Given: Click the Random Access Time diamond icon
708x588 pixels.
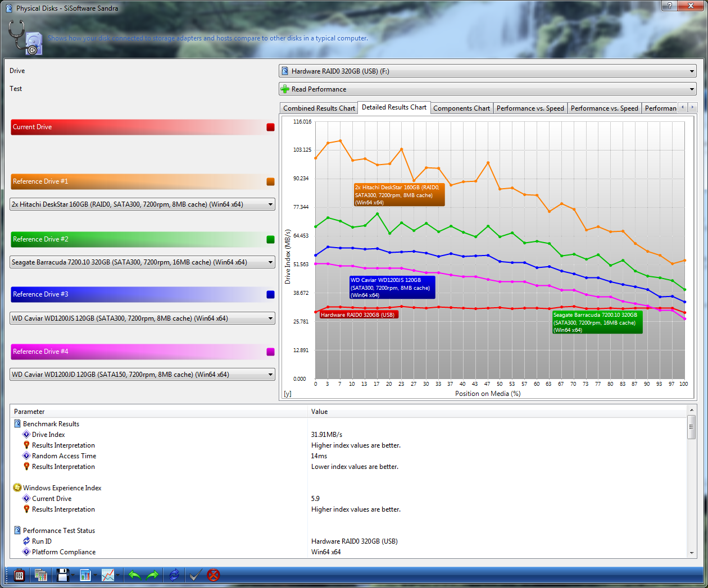Looking at the screenshot, I should pyautogui.click(x=26, y=456).
